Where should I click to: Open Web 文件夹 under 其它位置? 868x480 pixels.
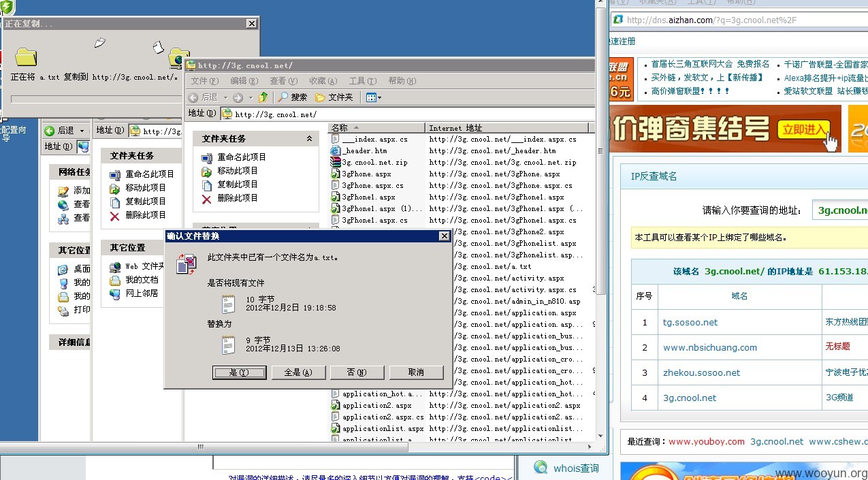click(138, 266)
